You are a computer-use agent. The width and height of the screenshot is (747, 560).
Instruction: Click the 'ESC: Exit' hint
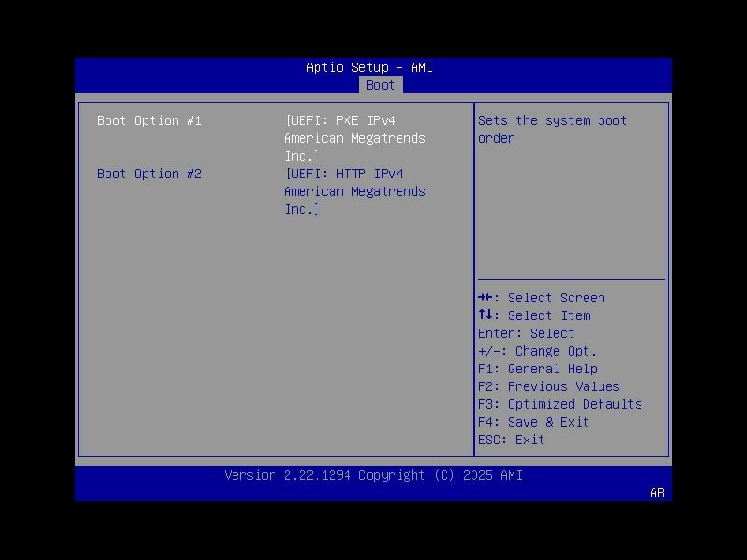point(511,440)
